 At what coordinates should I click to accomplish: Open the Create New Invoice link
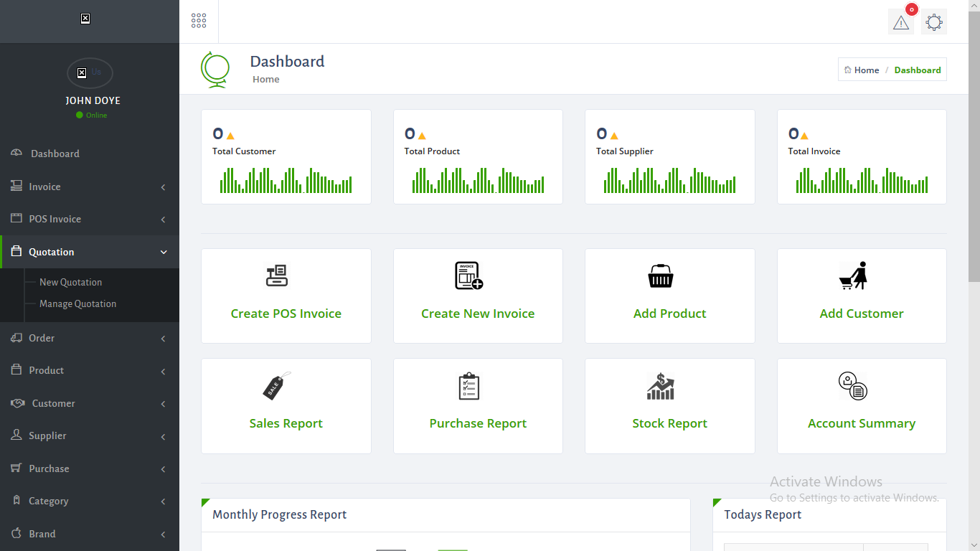click(478, 314)
